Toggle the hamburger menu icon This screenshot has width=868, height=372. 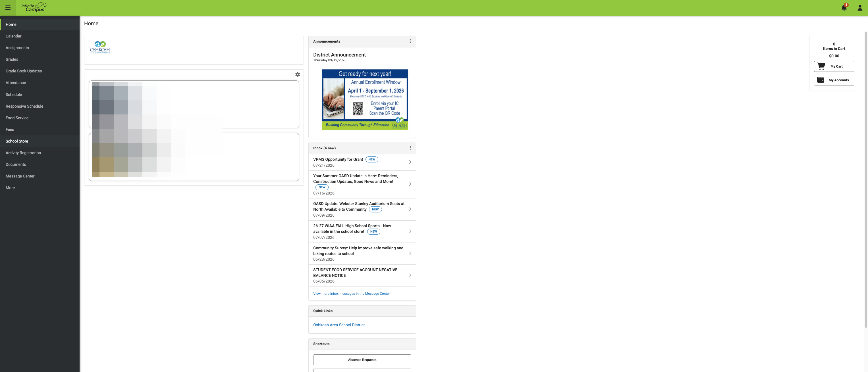8,8
